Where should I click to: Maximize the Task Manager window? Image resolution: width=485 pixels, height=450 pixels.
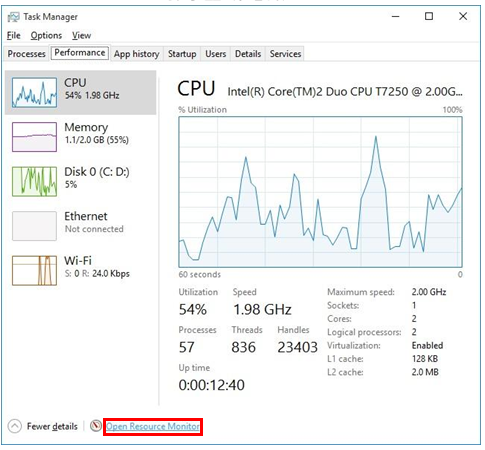coord(429,16)
